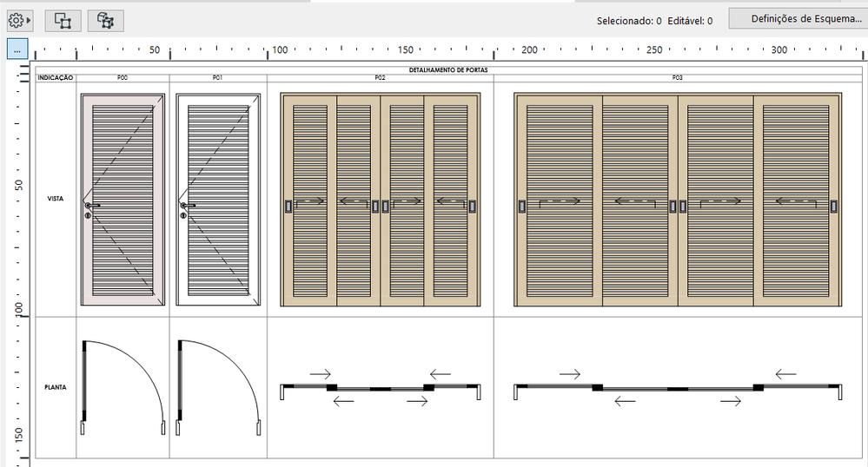Open the gear settings dropdown
This screenshot has width=868, height=467.
pos(19,21)
